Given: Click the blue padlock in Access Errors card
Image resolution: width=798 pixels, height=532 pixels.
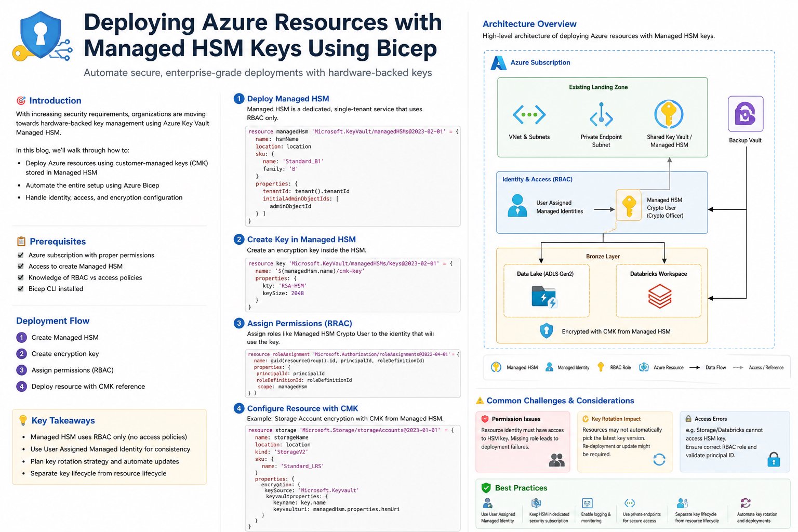Looking at the screenshot, I should (x=774, y=459).
